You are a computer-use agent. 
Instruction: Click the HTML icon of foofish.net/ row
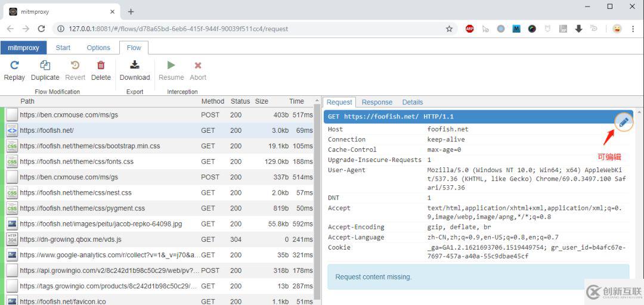coord(12,130)
